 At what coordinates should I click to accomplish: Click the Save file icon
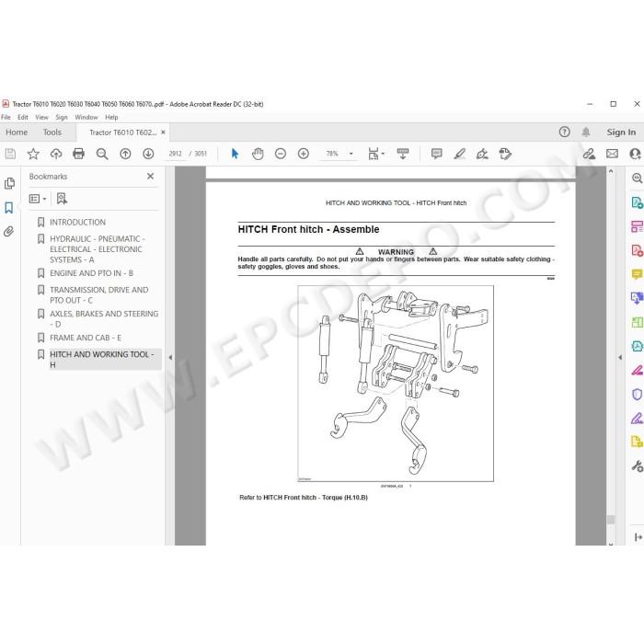pyautogui.click(x=10, y=154)
